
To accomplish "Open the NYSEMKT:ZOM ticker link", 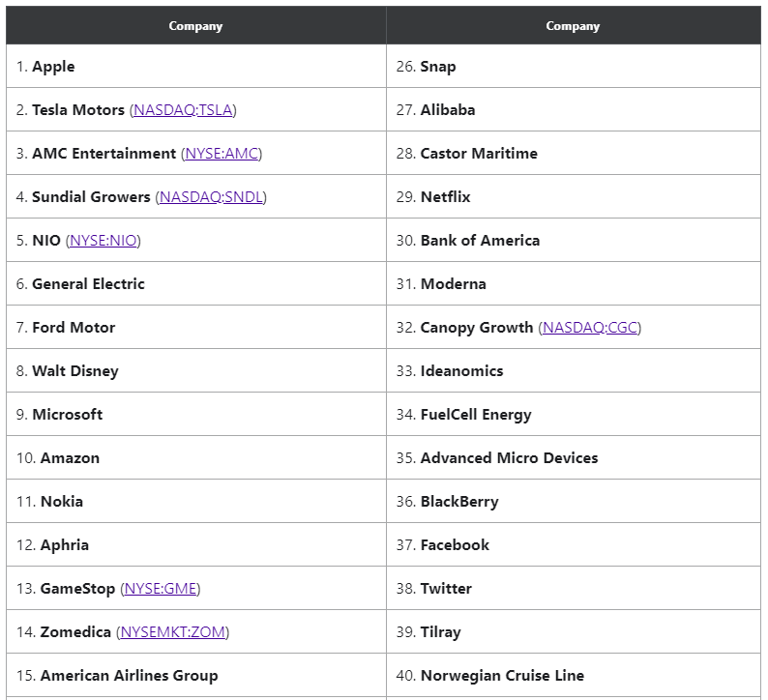I will click(173, 632).
